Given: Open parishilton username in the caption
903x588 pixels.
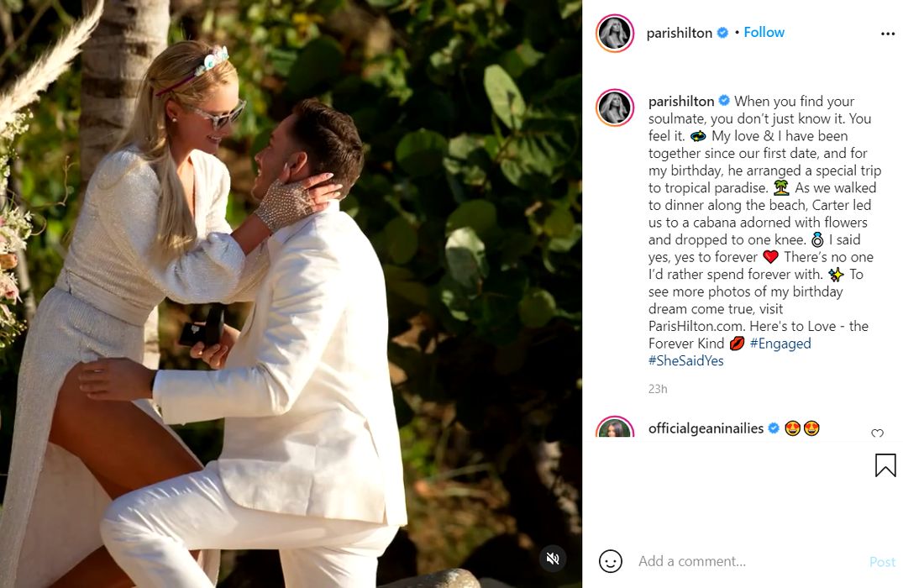Looking at the screenshot, I should click(681, 102).
